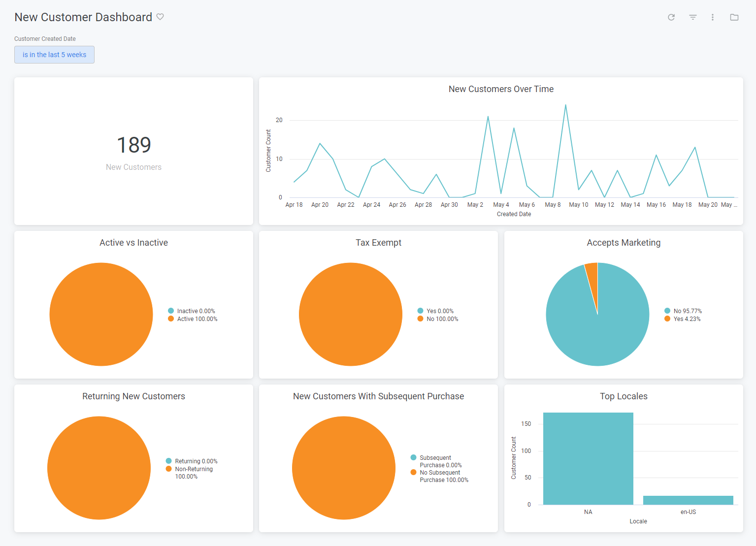Toggle the 'Returning 0.00%' legend entry
Viewport: 756px width, 546px height.
coord(192,461)
